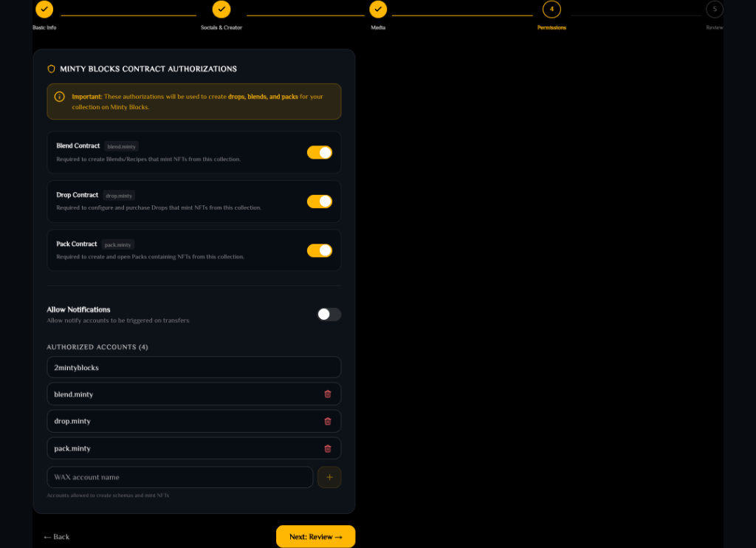Click Next: Review button

click(316, 536)
